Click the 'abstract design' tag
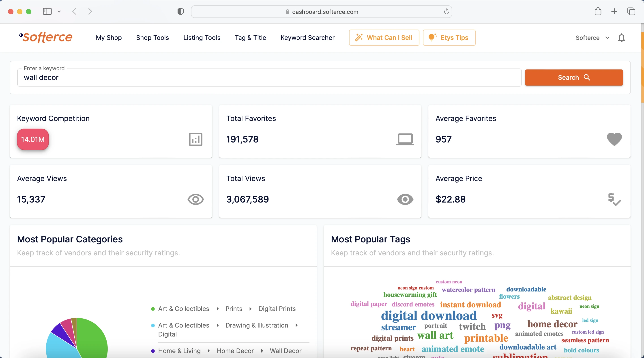Viewport: 644px width, 358px height. 569,298
